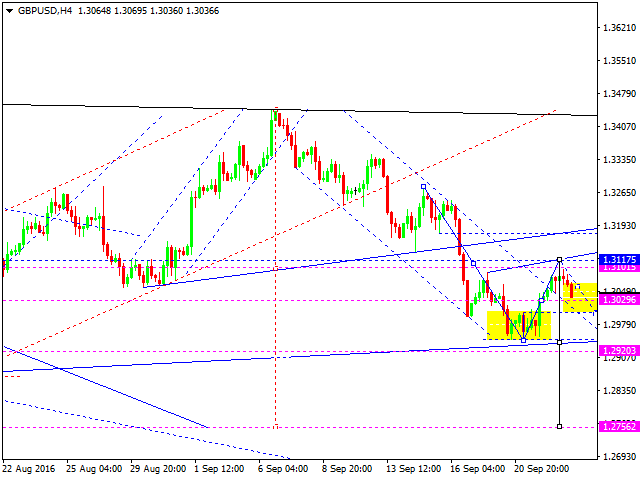
Task: Click the 1.36210 price scale value
Action: [620, 28]
